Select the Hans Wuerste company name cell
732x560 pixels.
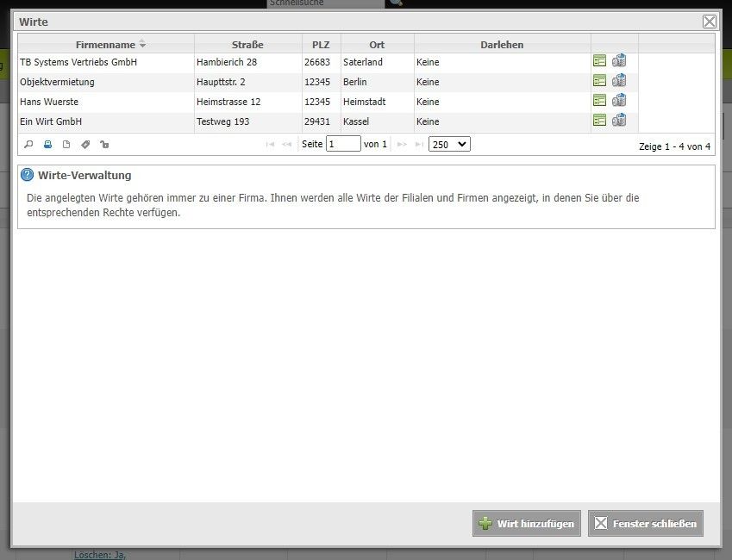(106, 102)
